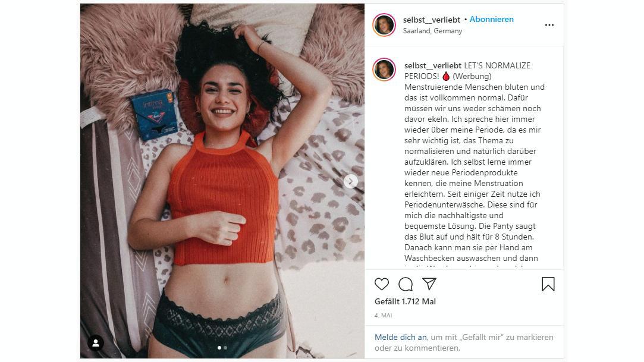Viewport: 644px width, 362px height.
Task: Open the profile picture in the post header
Action: (x=384, y=24)
